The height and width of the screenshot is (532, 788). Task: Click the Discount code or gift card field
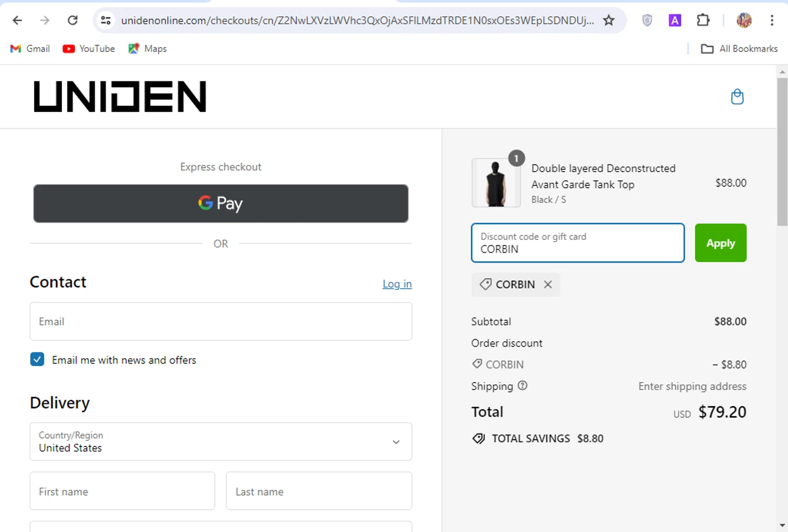click(x=578, y=243)
